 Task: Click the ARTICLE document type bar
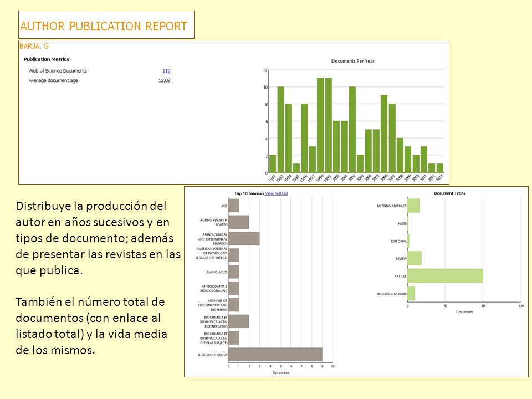click(x=445, y=276)
